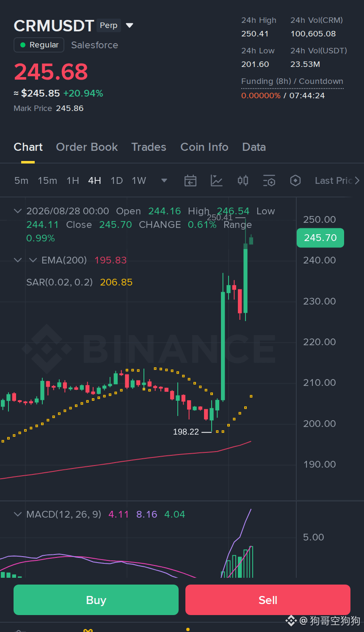Collapse the EMA(200) indicator chevron
Screen dimensions: 364x632
(33, 260)
